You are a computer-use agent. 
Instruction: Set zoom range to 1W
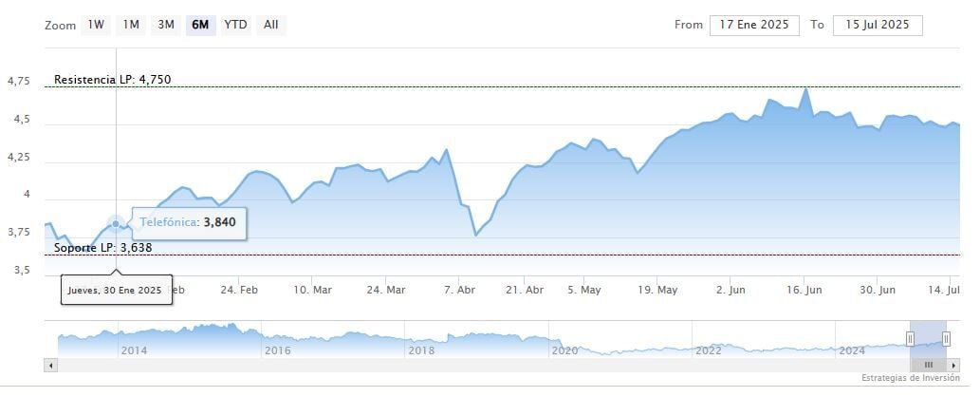pyautogui.click(x=96, y=25)
